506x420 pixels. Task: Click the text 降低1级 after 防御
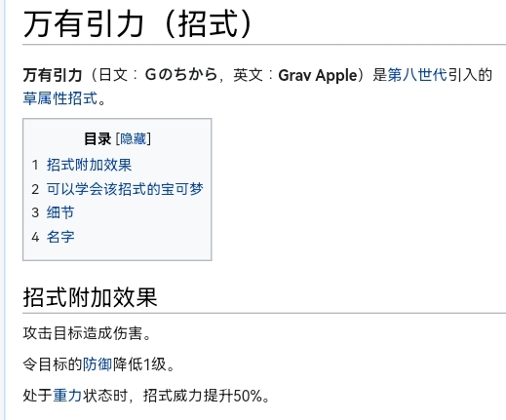click(x=139, y=364)
